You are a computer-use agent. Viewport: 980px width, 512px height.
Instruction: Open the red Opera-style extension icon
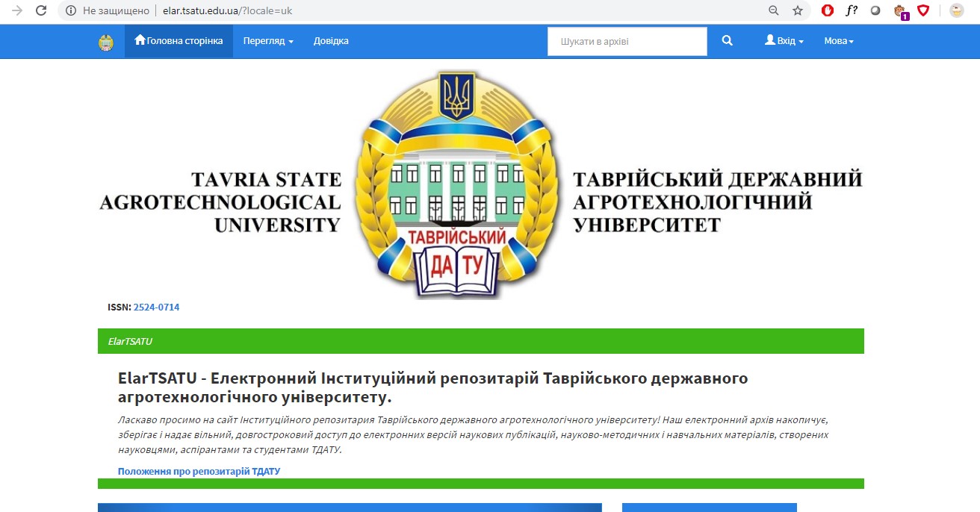pyautogui.click(x=828, y=10)
